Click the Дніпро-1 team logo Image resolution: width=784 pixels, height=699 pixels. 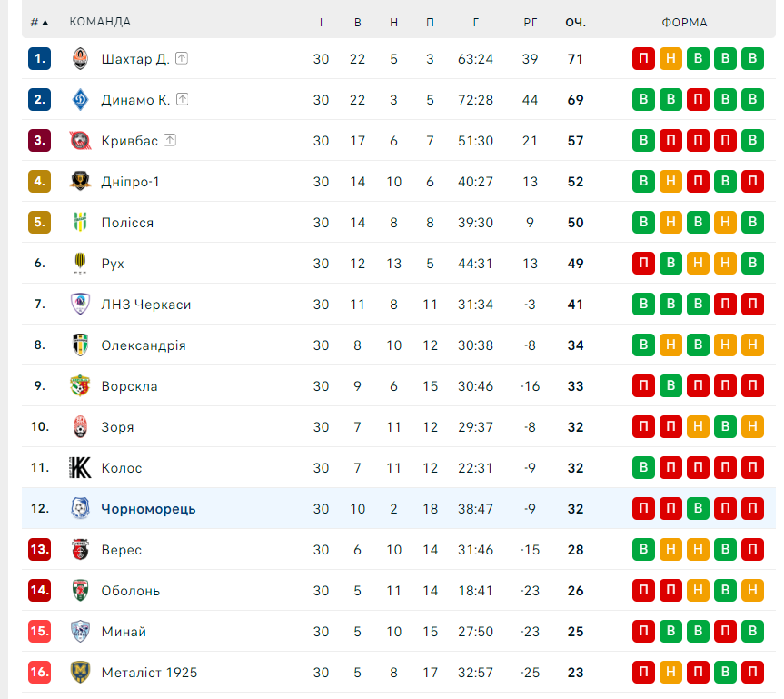(80, 181)
